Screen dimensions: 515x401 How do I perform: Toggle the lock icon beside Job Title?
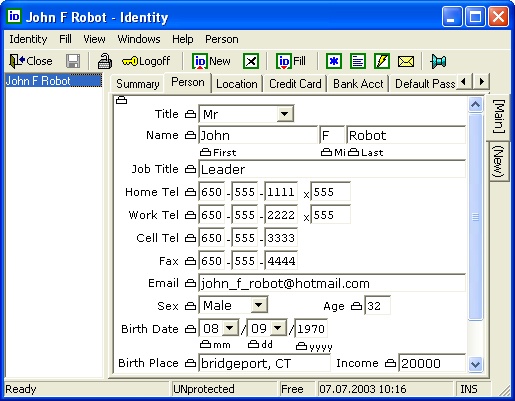[190, 169]
